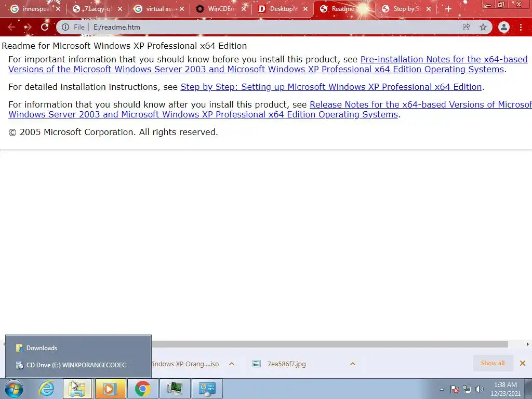The width and height of the screenshot is (532, 399).
Task: Open the Pre-installation Notes link
Action: (x=268, y=64)
